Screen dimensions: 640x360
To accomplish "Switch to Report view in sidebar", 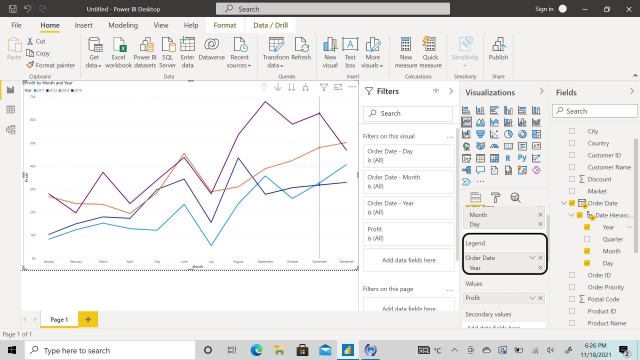I will 11,90.
